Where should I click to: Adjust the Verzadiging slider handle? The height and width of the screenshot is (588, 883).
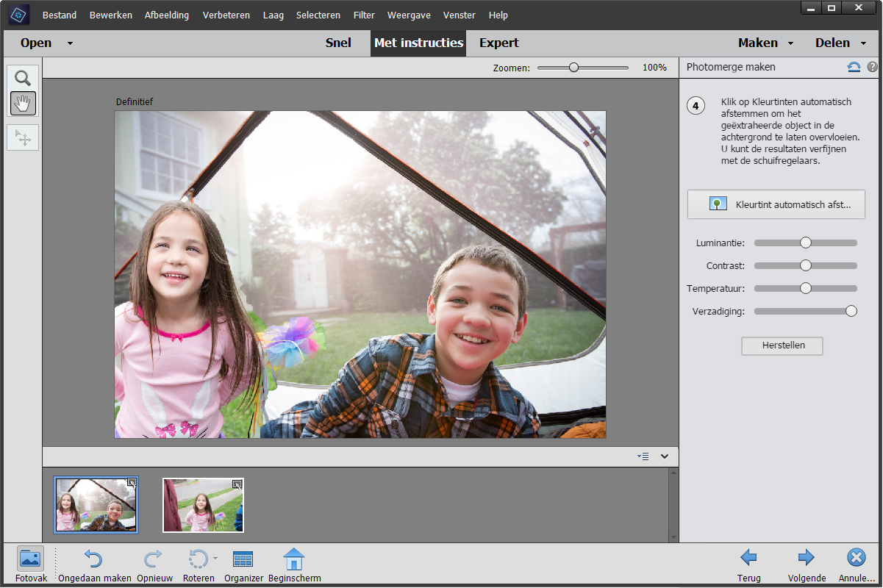click(x=851, y=311)
